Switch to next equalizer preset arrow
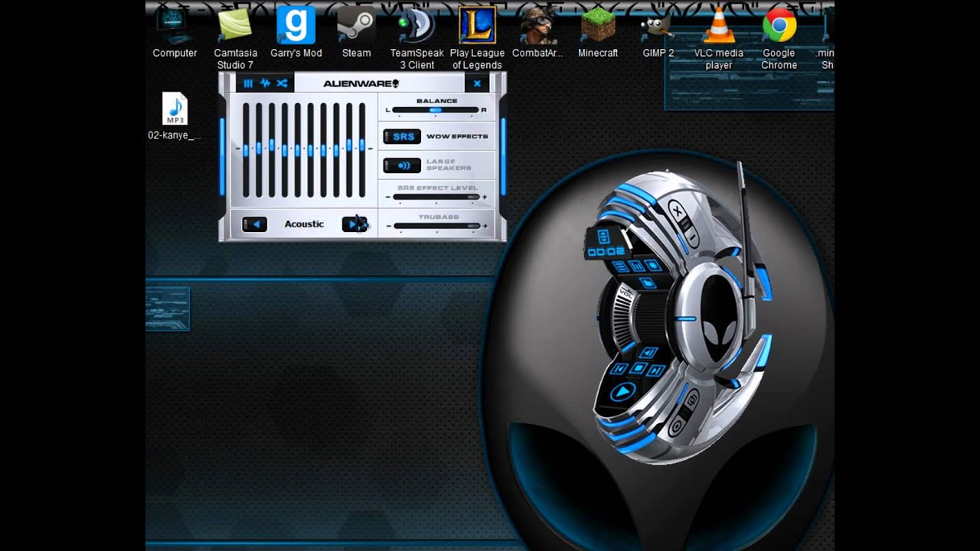980x551 pixels. [x=354, y=224]
